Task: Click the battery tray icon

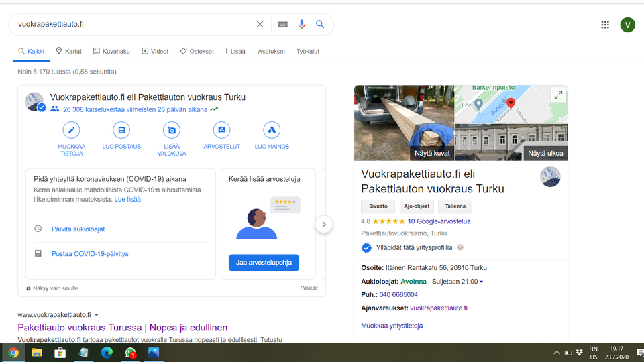Action: 568,353
